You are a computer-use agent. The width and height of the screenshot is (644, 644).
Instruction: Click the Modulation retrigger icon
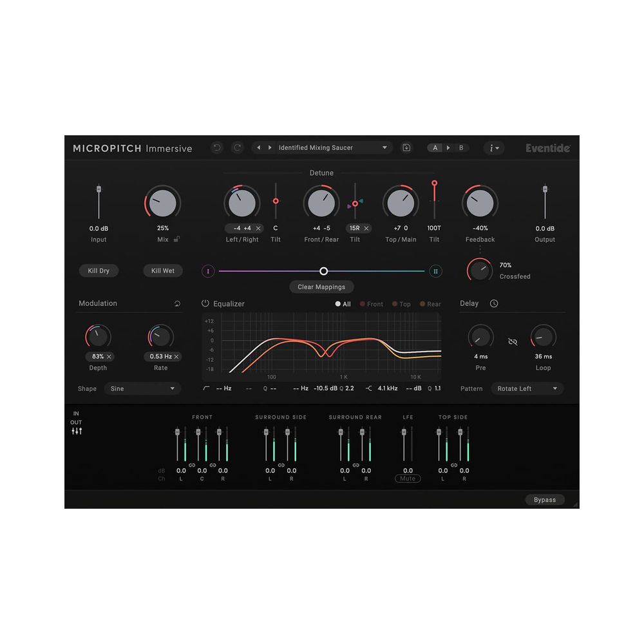[x=177, y=303]
